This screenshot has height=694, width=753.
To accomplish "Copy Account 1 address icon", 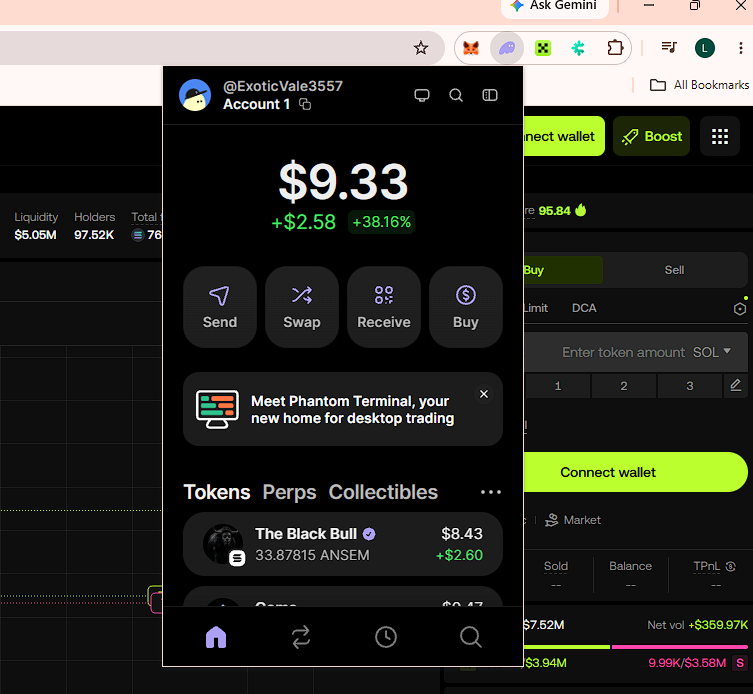I will tap(305, 104).
